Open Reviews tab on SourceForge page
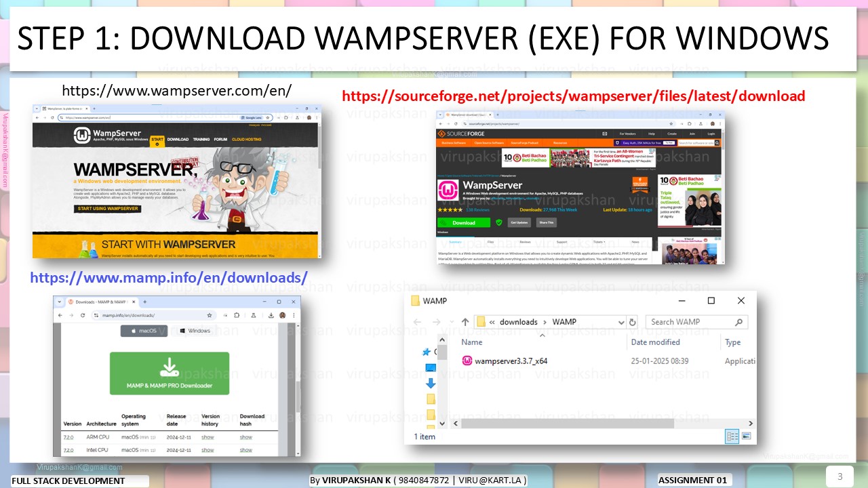This screenshot has height=488, width=868. pos(525,242)
